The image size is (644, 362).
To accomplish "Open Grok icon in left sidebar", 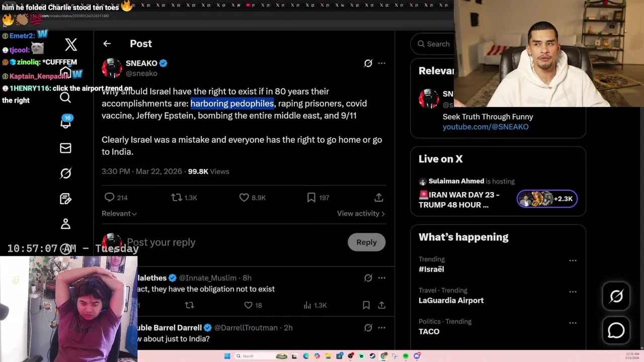I will tap(65, 173).
